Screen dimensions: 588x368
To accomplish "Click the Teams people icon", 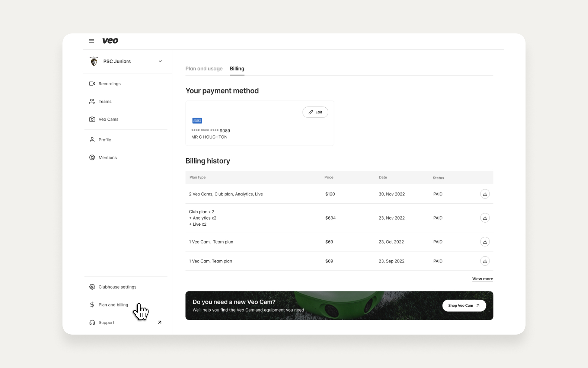I will click(92, 102).
